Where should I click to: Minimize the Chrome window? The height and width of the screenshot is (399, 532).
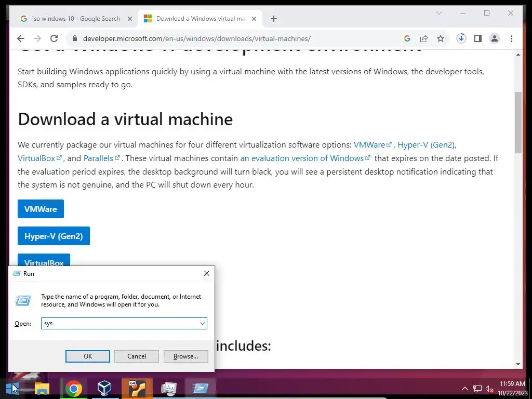463,13
